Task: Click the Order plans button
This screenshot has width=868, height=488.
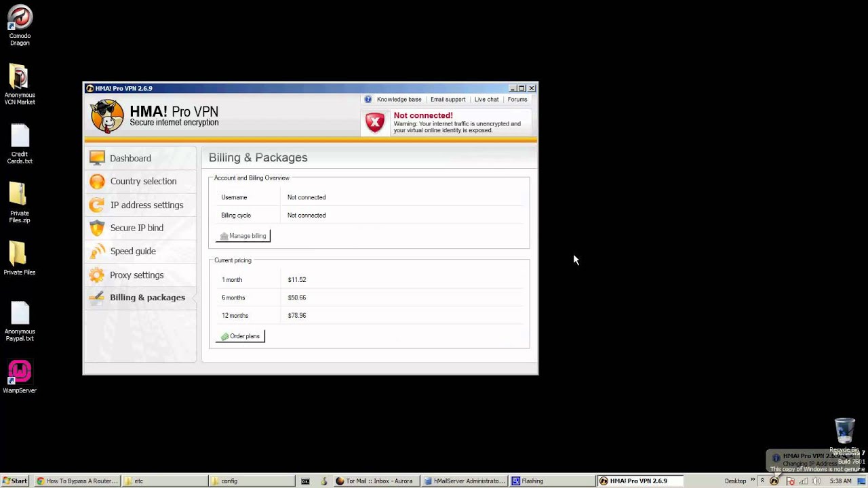Action: tap(240, 336)
